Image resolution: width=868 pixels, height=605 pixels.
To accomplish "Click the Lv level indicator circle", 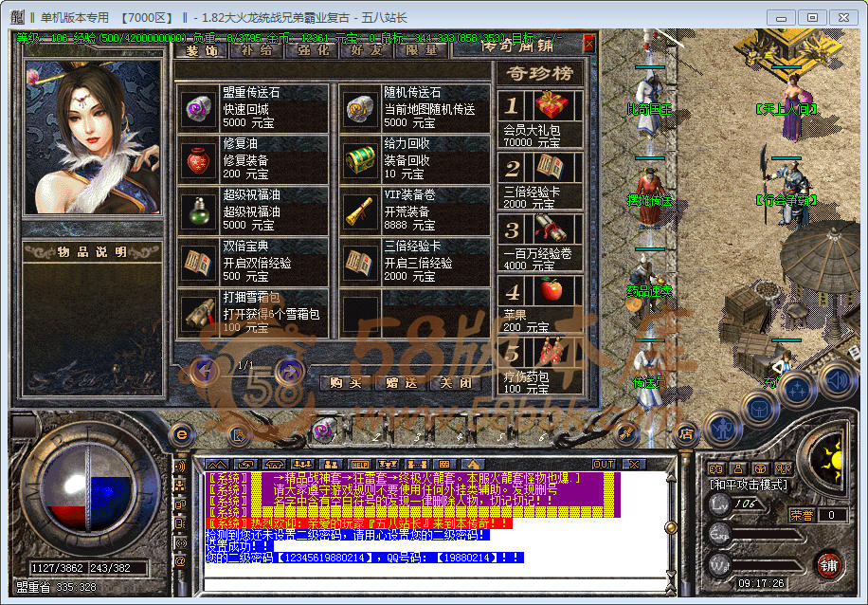I will 720,504.
